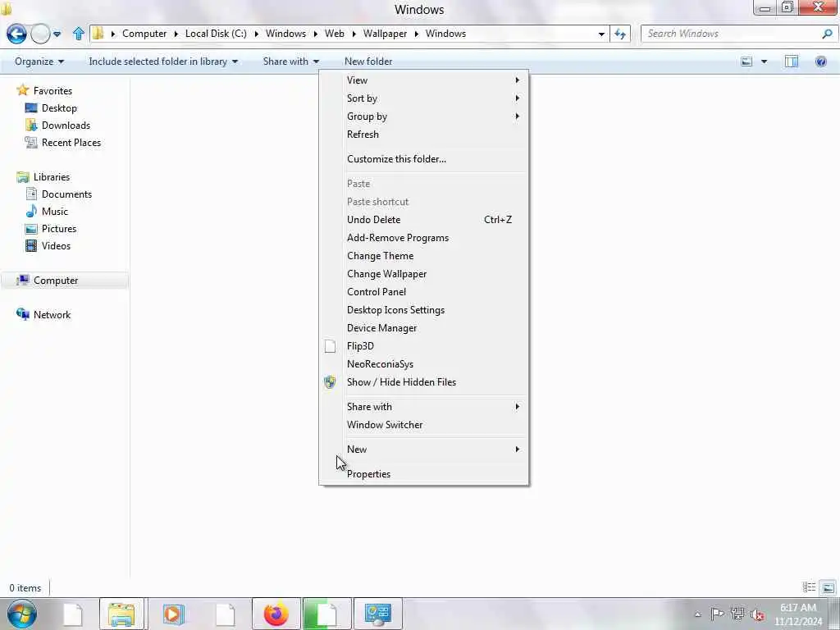This screenshot has height=630, width=840.
Task: Open Properties from the context menu
Action: coord(424,474)
